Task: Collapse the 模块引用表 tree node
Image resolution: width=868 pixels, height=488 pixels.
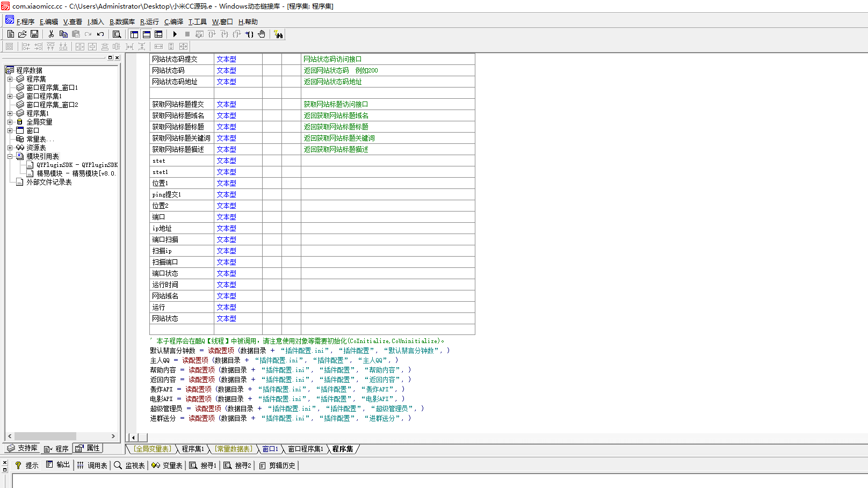Action: coord(10,156)
